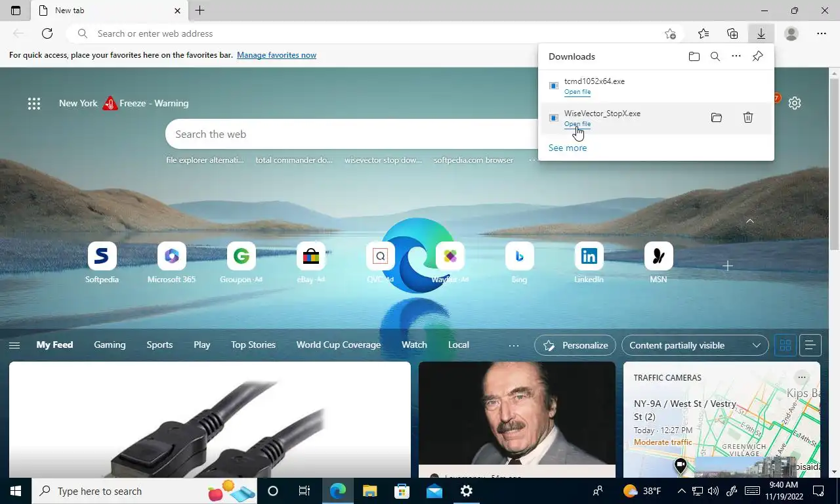Show WiseVector_StopX.exe in folder
The width and height of the screenshot is (840, 504).
717,117
